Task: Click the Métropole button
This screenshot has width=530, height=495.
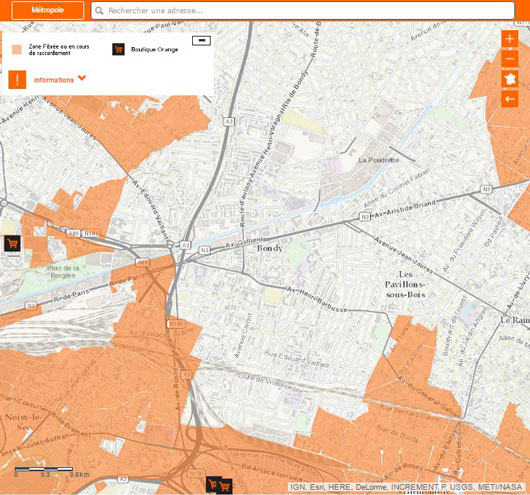Action: click(48, 10)
